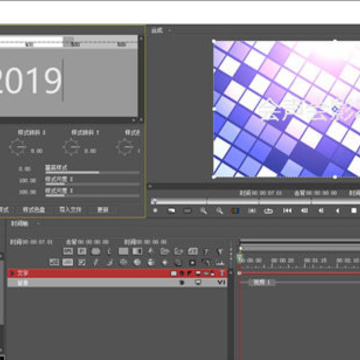This screenshot has width=360, height=360.
Task: Click the hand pan icon under the preview
Action: click(171, 211)
